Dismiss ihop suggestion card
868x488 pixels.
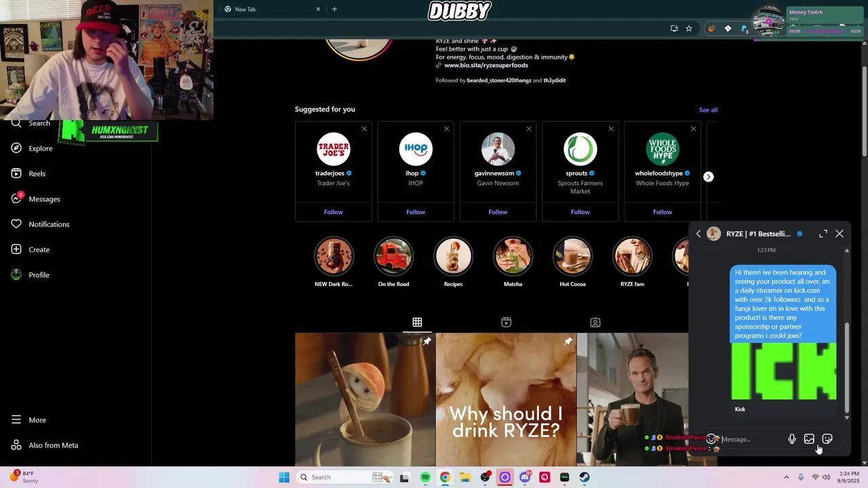[446, 129]
